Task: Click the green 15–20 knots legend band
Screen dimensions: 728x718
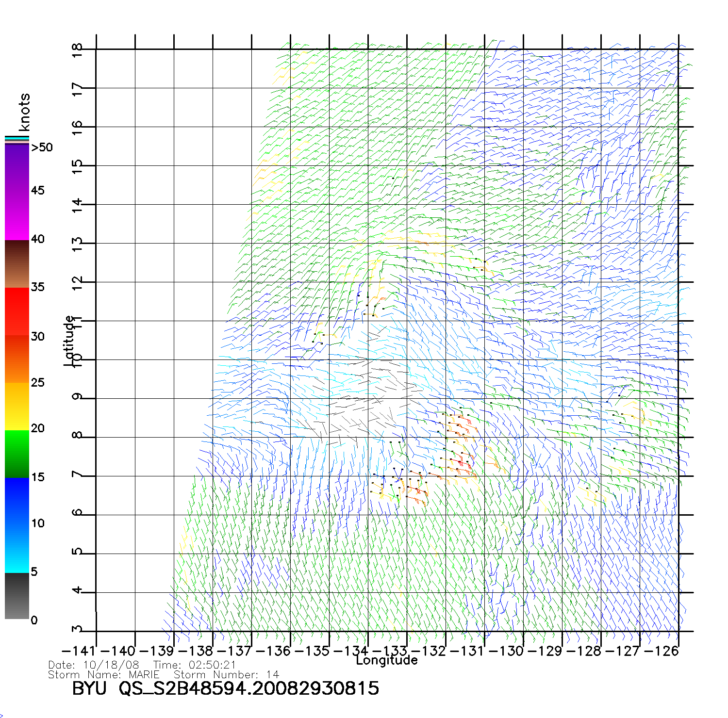Action: tap(17, 454)
